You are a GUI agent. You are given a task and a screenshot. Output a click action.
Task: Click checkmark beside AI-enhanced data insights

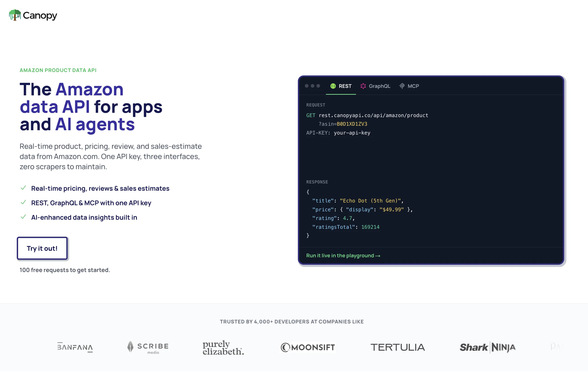24,217
